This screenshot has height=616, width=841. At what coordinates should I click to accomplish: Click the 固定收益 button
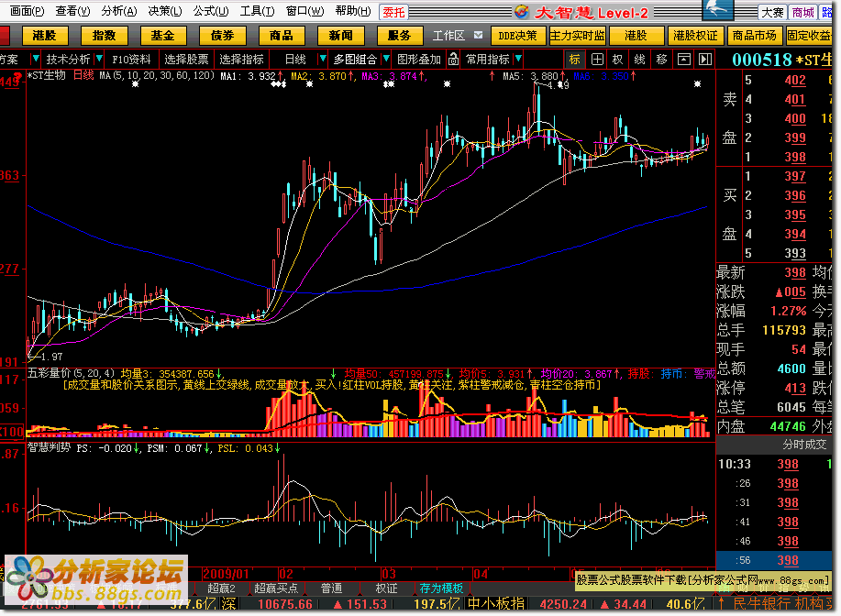[808, 36]
